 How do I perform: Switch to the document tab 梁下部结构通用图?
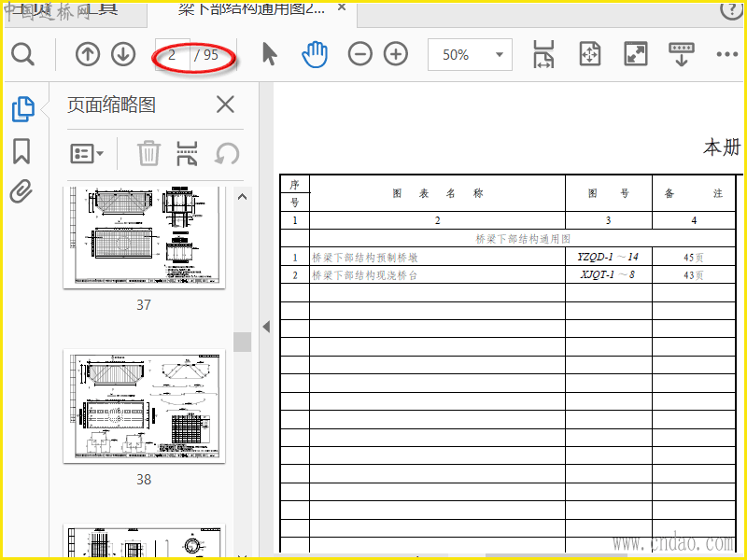coord(251,9)
